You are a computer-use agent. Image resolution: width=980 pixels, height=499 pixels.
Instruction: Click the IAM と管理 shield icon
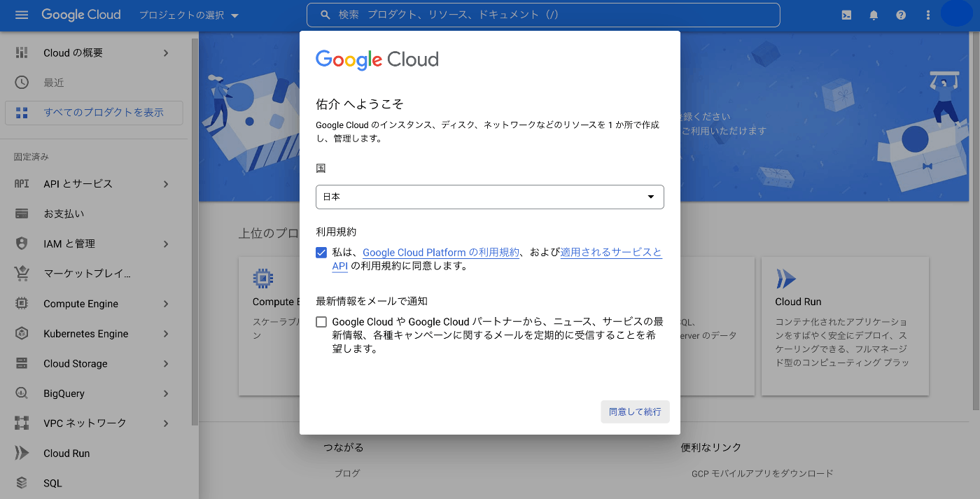click(22, 244)
